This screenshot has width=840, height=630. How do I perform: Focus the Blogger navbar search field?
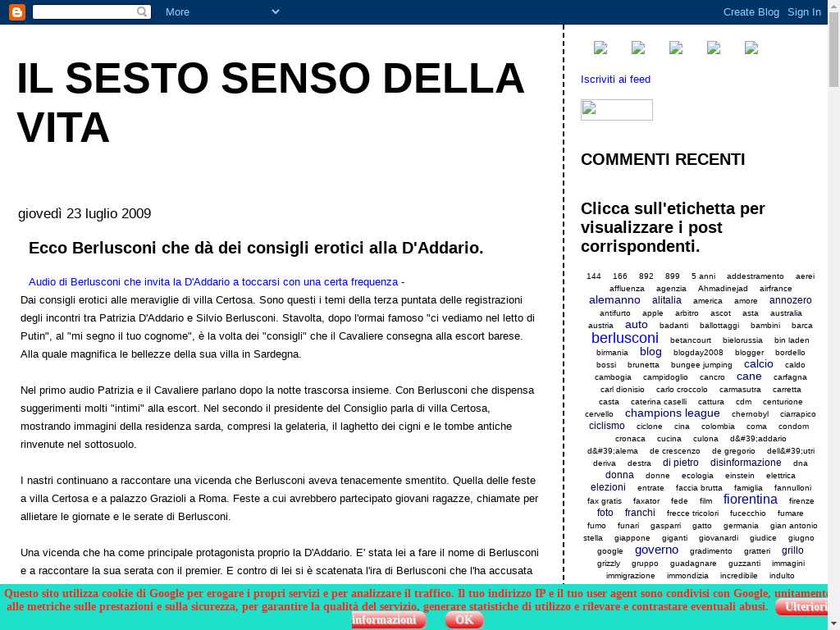click(x=84, y=12)
